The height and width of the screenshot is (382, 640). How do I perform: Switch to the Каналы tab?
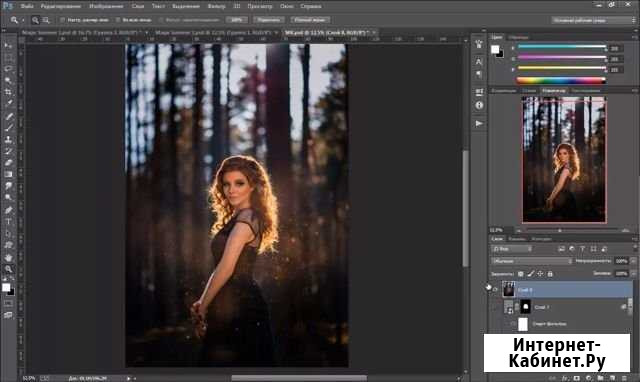(x=517, y=239)
